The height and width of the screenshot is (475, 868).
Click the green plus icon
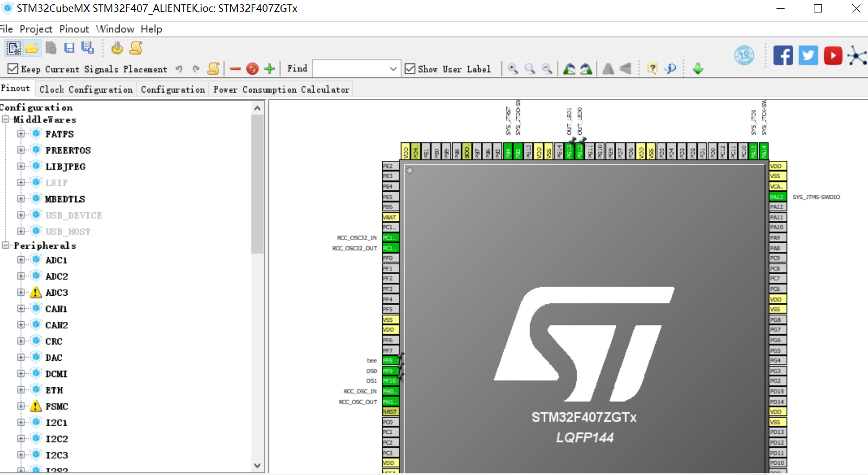click(x=270, y=69)
